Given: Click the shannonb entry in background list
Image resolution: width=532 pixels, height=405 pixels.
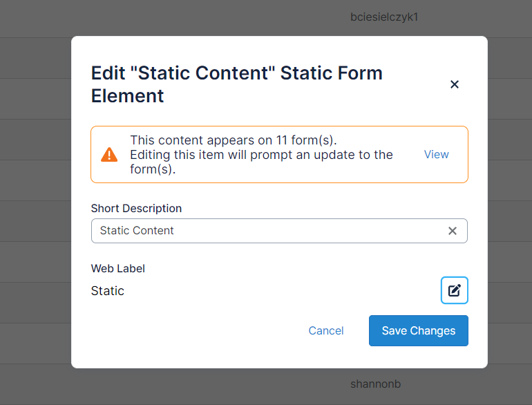Looking at the screenshot, I should (376, 384).
